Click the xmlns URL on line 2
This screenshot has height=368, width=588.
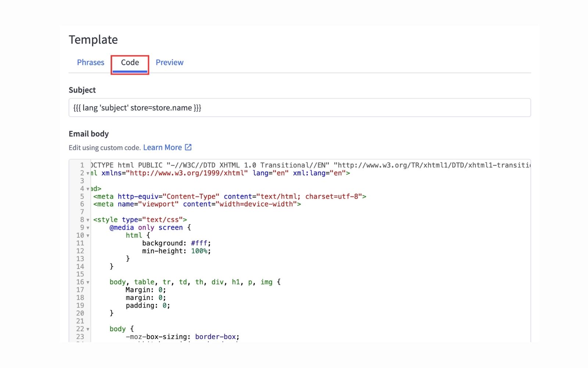point(187,173)
